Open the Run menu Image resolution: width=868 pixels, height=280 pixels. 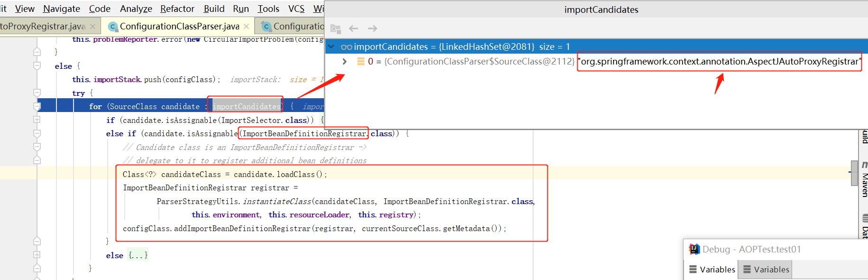(241, 9)
